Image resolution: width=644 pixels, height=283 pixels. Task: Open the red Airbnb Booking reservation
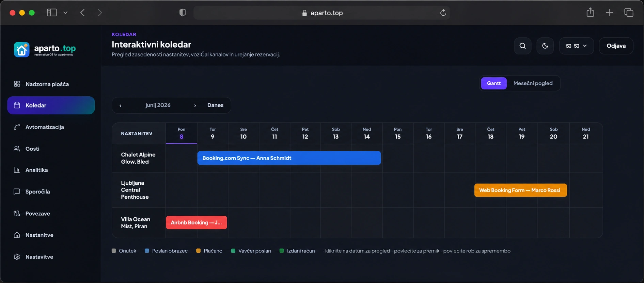196,222
